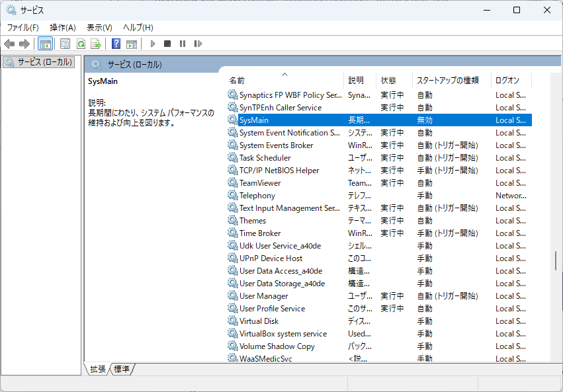Open the ファイル(F) menu
Viewport: 563px width, 392px height.
coord(22,27)
